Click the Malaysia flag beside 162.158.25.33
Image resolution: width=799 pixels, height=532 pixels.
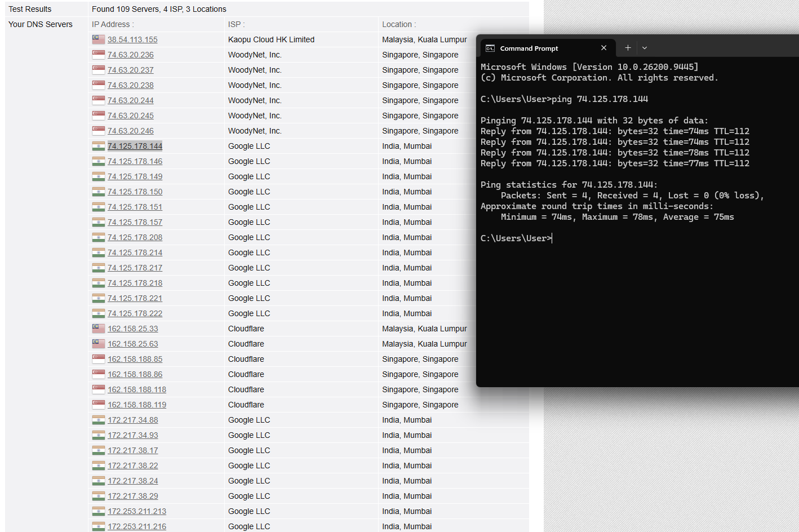point(99,329)
